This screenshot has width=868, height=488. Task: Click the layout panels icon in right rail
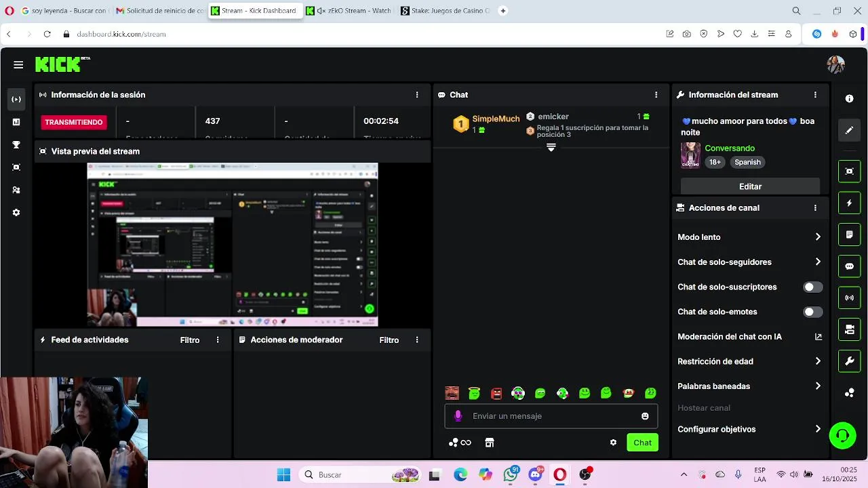click(x=849, y=329)
